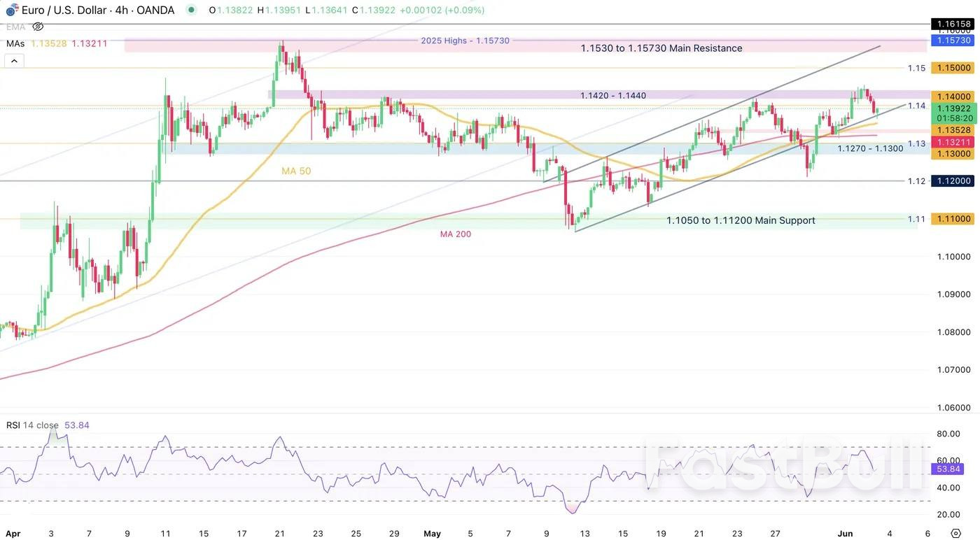Click the 1.1270 - 1.1300 zone label
Image resolution: width=980 pixels, height=540 pixels.
870,148
